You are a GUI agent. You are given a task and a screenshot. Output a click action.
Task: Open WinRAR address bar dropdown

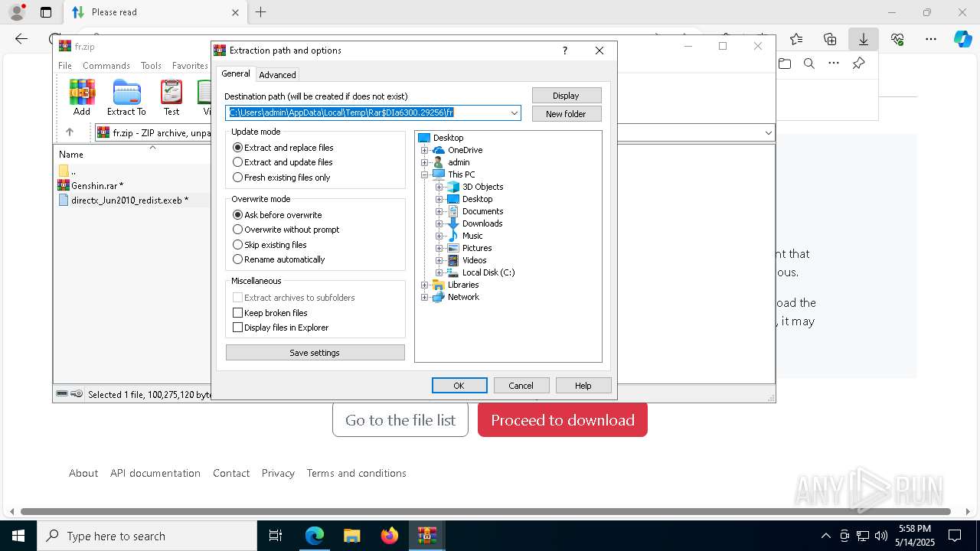click(768, 132)
